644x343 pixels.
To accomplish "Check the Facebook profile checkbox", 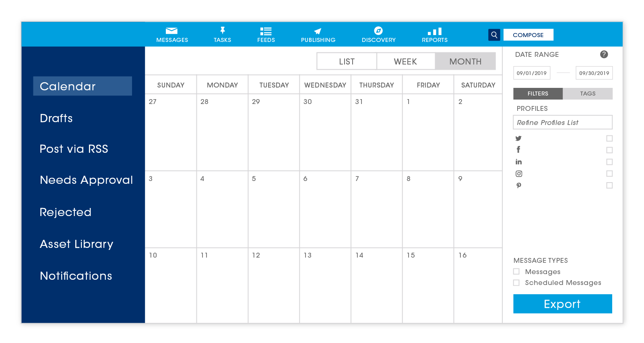I will click(609, 150).
